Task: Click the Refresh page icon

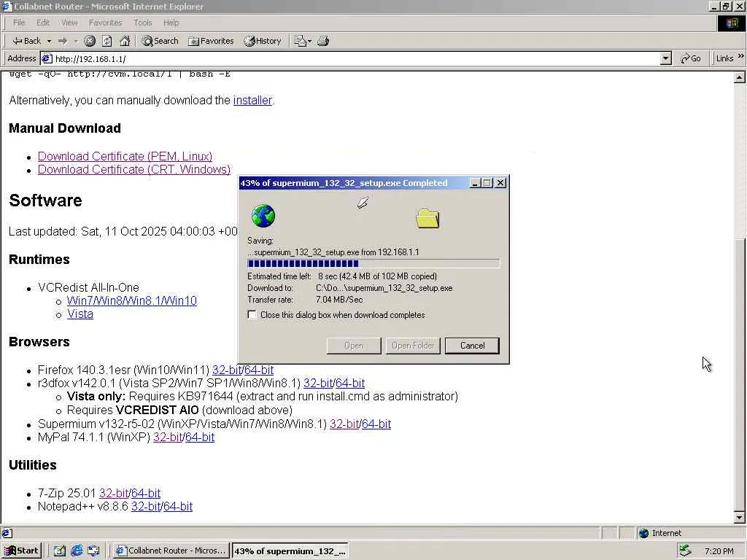Action: [x=107, y=41]
